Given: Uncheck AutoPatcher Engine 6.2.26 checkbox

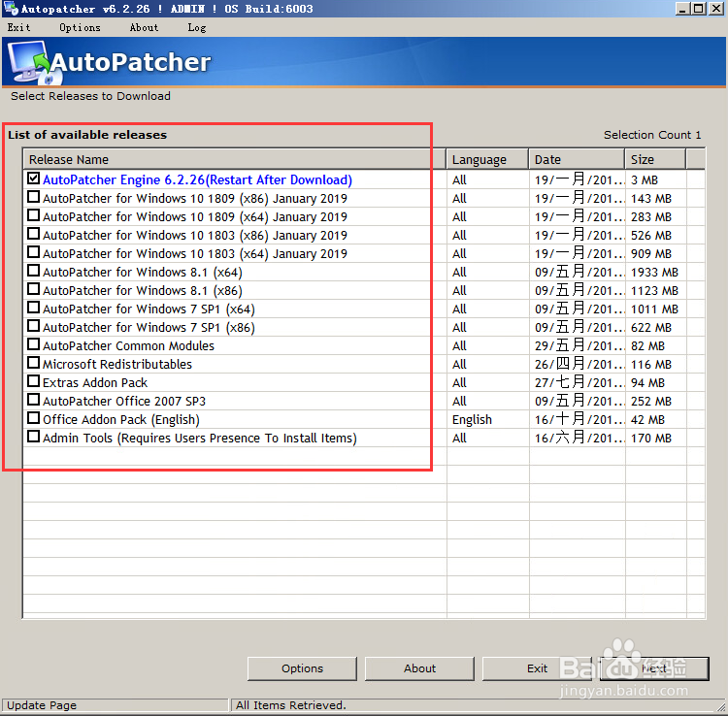Looking at the screenshot, I should (33, 179).
